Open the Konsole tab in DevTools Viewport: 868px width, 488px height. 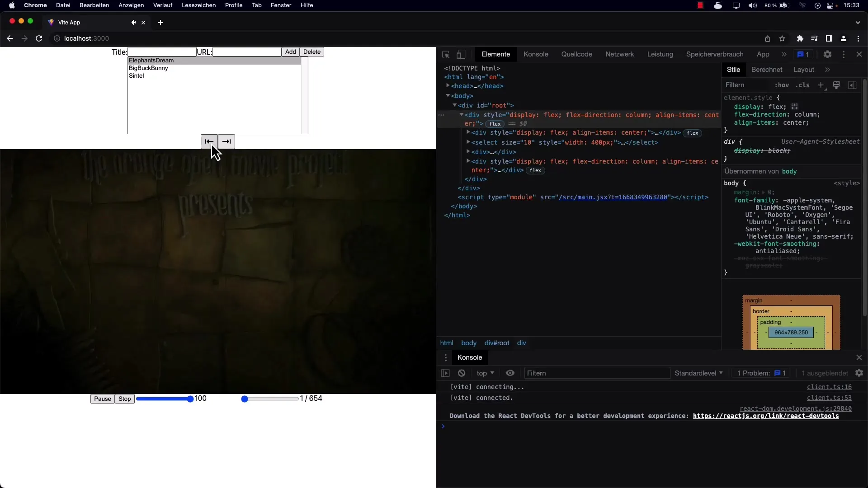click(x=535, y=54)
